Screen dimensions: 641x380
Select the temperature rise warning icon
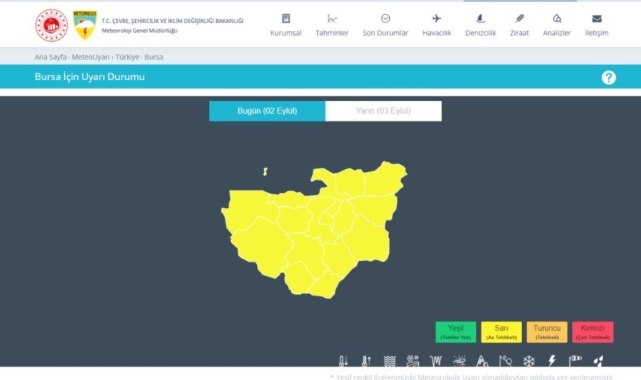click(366, 361)
